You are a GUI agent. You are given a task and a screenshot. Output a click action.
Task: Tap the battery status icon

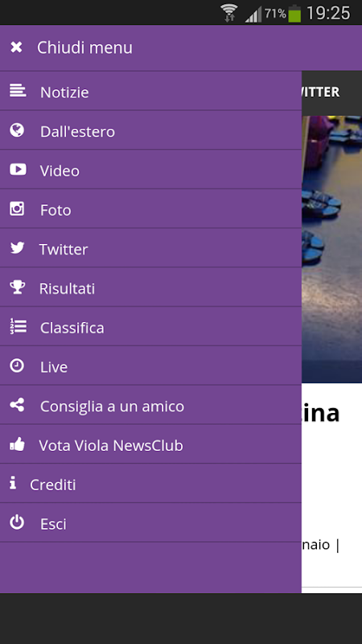pyautogui.click(x=294, y=13)
